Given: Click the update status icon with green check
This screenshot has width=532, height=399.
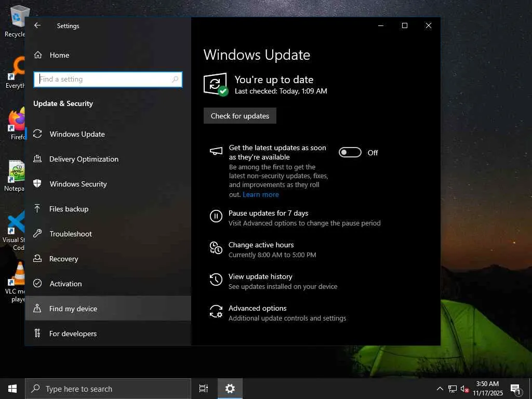Looking at the screenshot, I should [x=216, y=85].
